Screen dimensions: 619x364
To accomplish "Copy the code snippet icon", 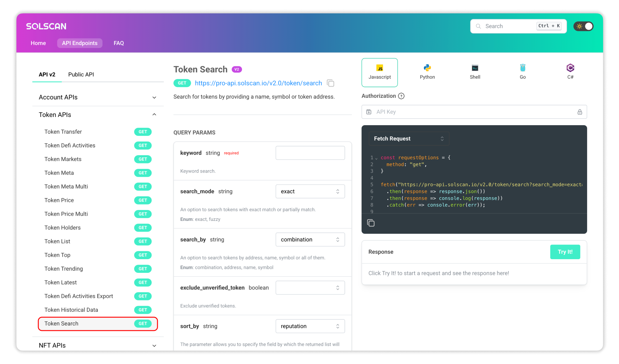I will tap(371, 223).
